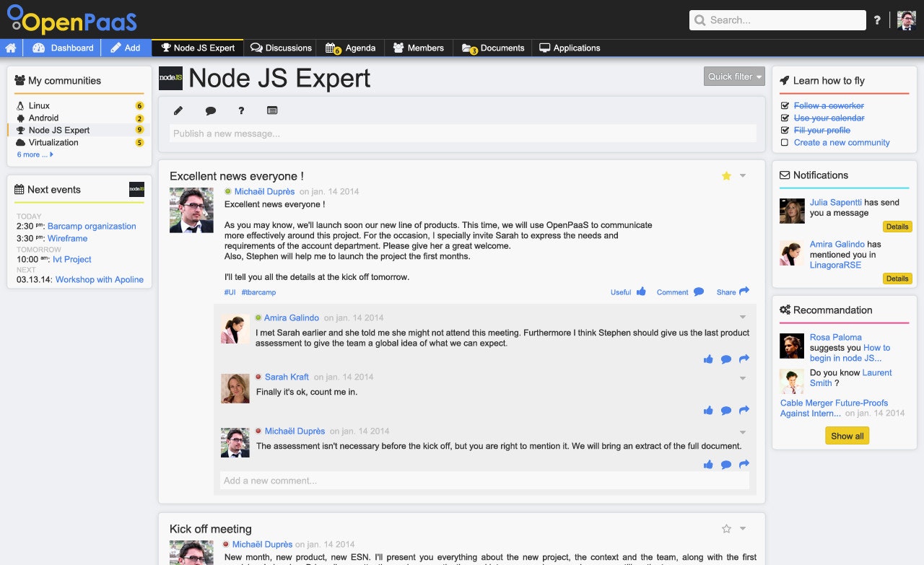The image size is (924, 565).
Task: Select the Node JS Expert tab
Action: (x=198, y=48)
